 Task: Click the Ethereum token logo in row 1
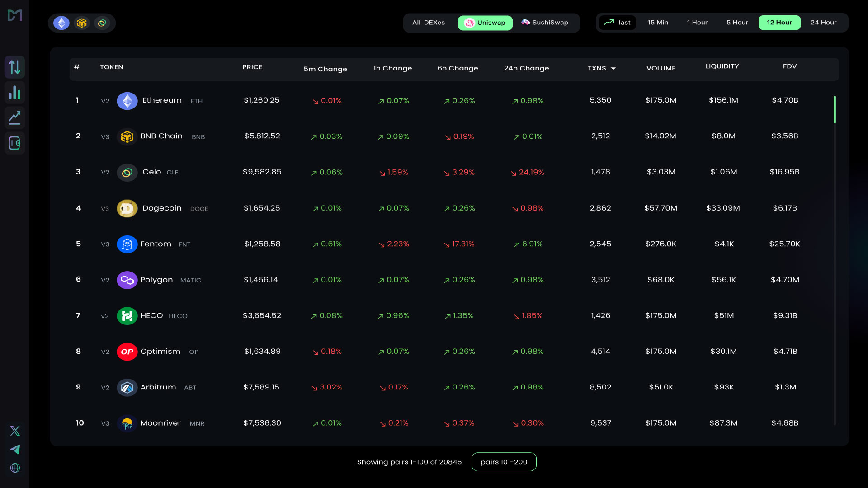coord(127,101)
